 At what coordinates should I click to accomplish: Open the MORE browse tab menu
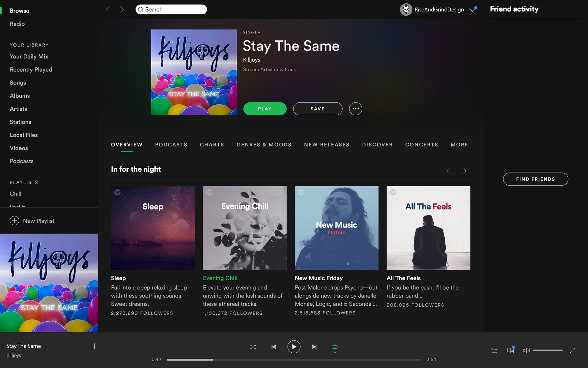pos(459,145)
